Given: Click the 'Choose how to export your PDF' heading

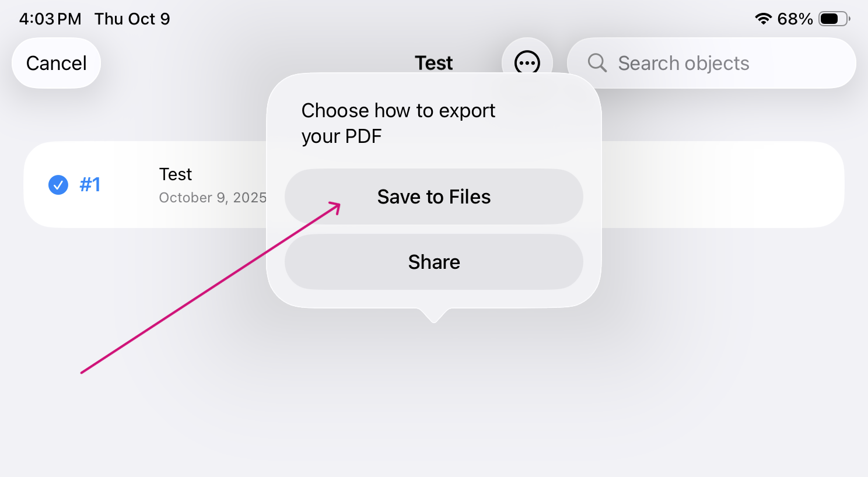Looking at the screenshot, I should point(398,123).
